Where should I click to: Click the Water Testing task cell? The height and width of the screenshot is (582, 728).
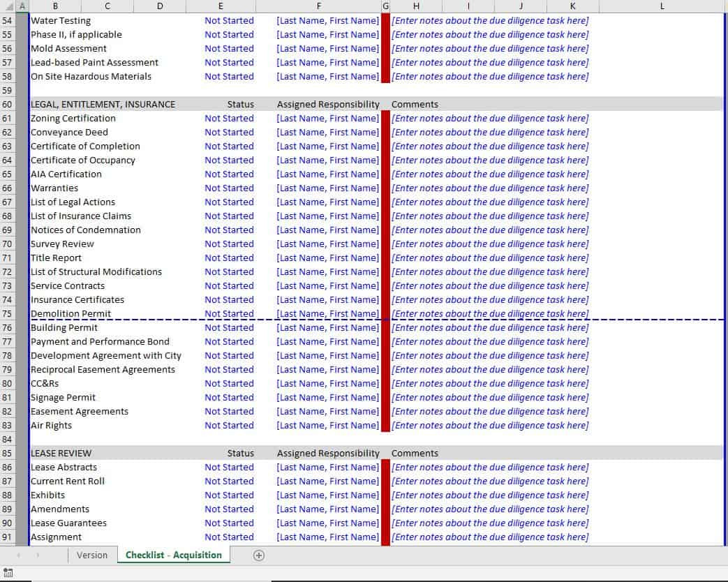60,20
